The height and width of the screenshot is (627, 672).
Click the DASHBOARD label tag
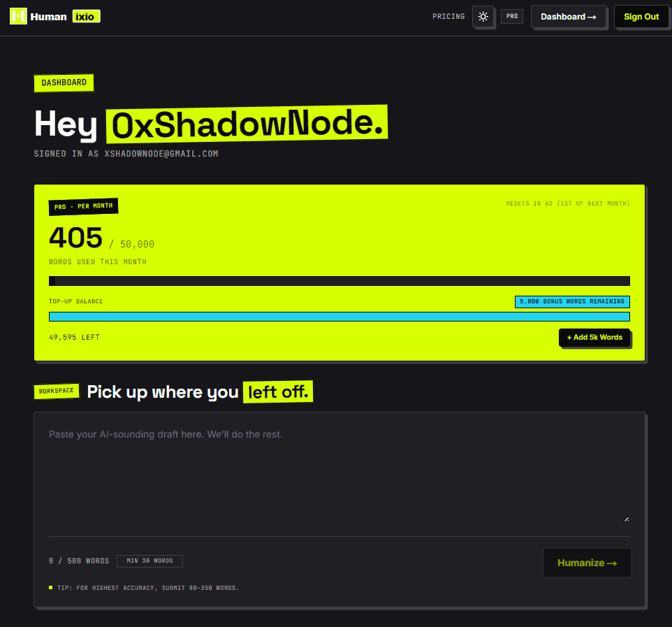[64, 82]
